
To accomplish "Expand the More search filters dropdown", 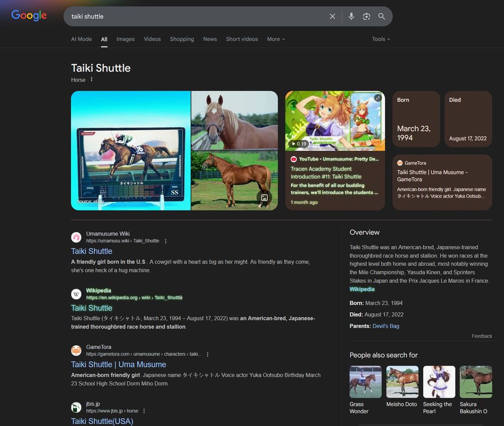I will coord(276,39).
